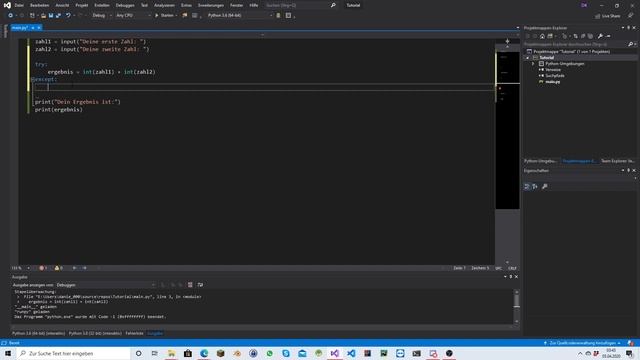Select the Suchpfade tree item
Viewport: 640px width, 360px height.
(555, 76)
